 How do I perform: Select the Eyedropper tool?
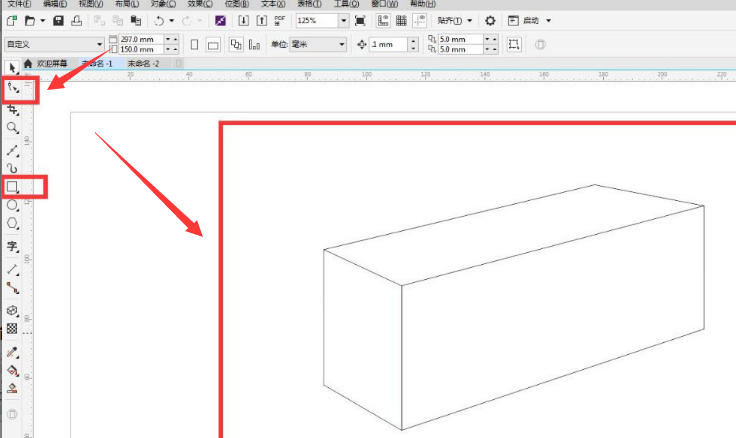13,352
